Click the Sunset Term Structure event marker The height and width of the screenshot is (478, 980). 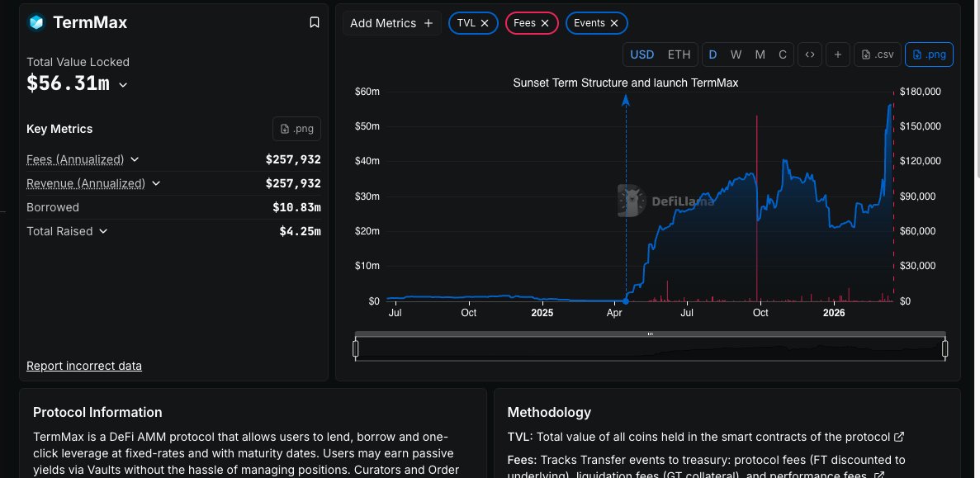pyautogui.click(x=626, y=101)
